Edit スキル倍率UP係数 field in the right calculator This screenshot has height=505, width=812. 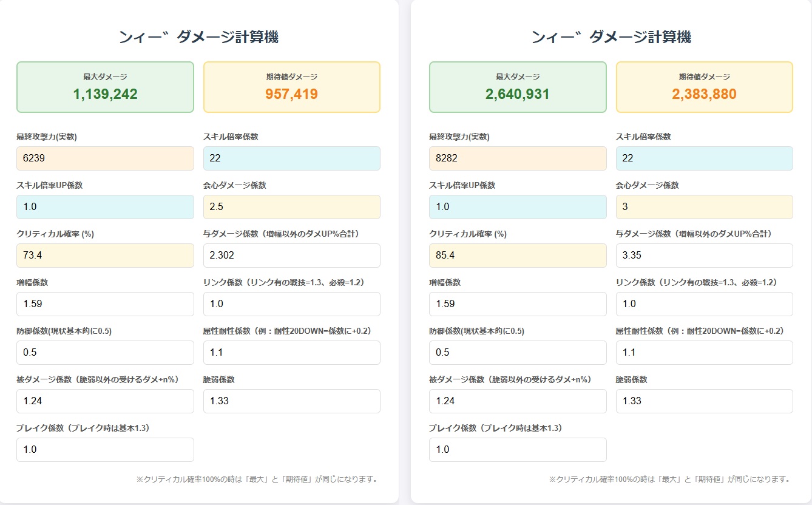518,207
